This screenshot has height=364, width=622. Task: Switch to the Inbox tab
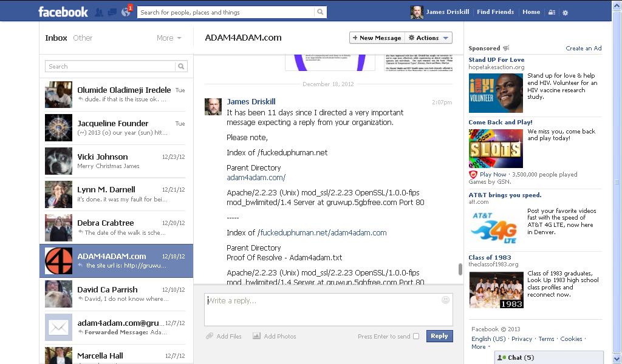coord(56,38)
